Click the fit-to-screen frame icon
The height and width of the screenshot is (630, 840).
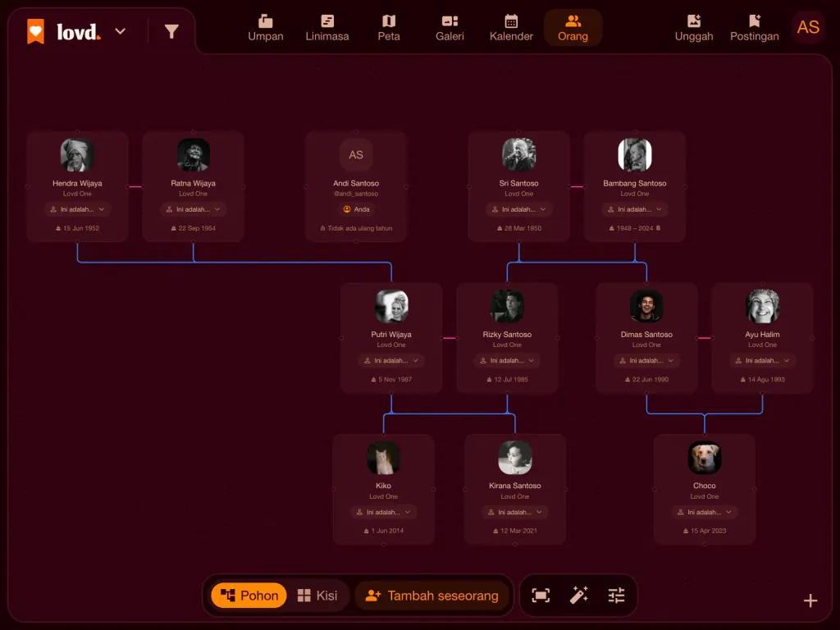point(541,596)
